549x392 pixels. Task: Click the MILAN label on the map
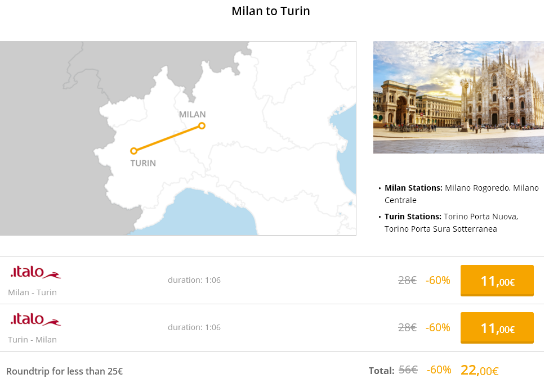coord(192,114)
